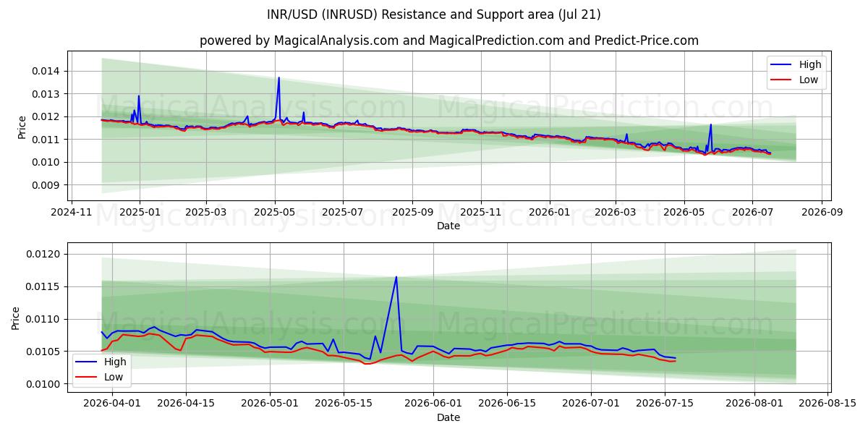Click the highest blue spike in the top chart

(x=278, y=78)
